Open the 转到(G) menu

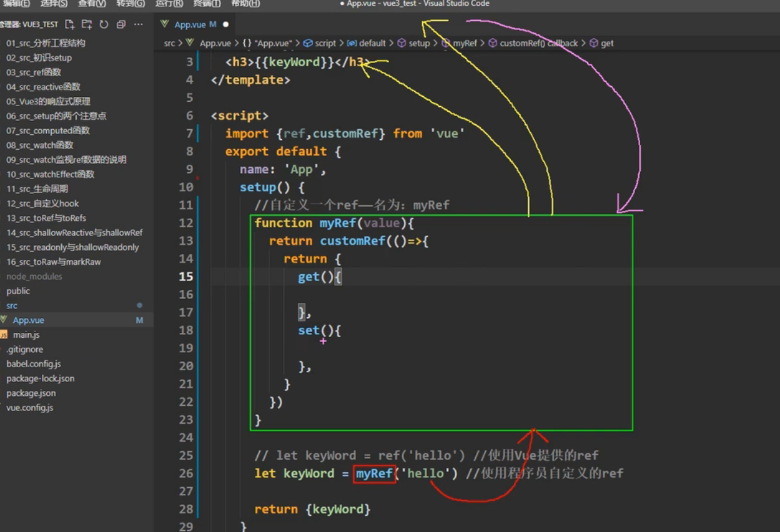[x=131, y=4]
